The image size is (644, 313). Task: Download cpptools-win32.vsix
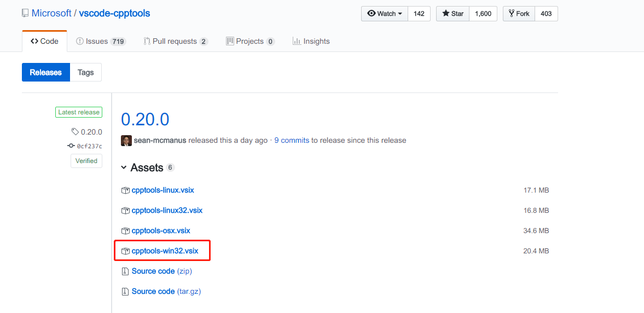coord(165,251)
